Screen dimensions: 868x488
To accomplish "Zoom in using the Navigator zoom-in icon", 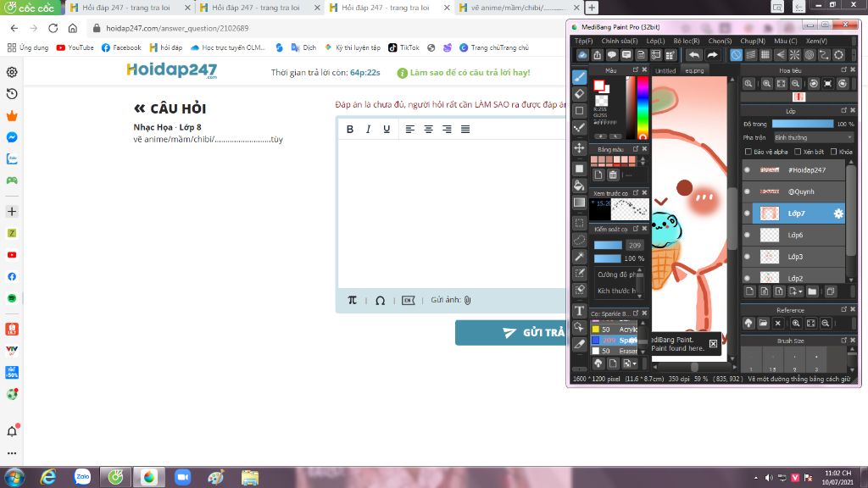I will tap(766, 84).
